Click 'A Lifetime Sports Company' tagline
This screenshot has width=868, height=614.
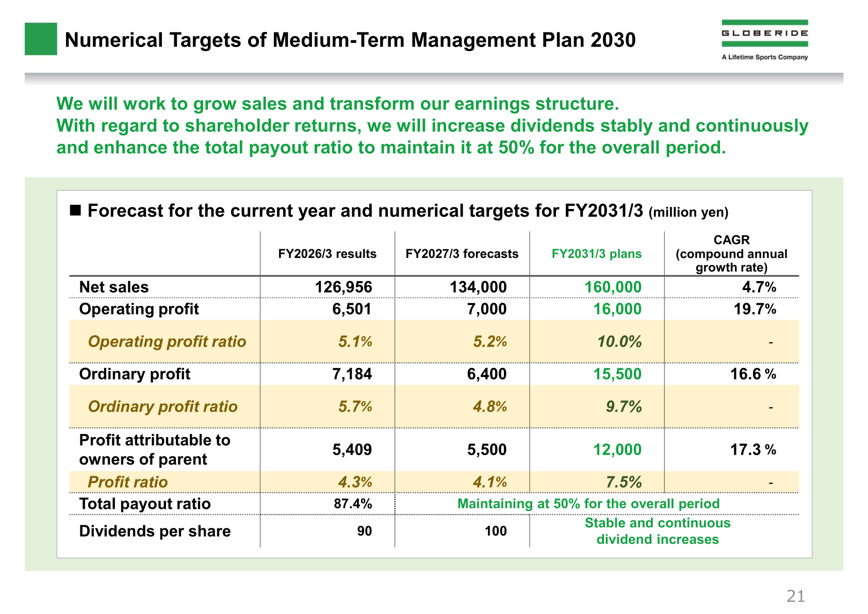point(765,57)
